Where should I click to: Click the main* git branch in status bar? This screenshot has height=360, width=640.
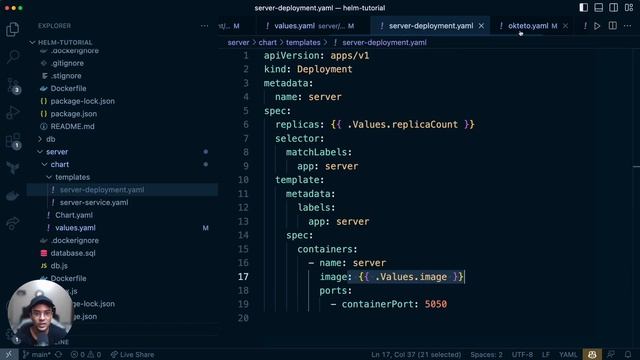36,354
